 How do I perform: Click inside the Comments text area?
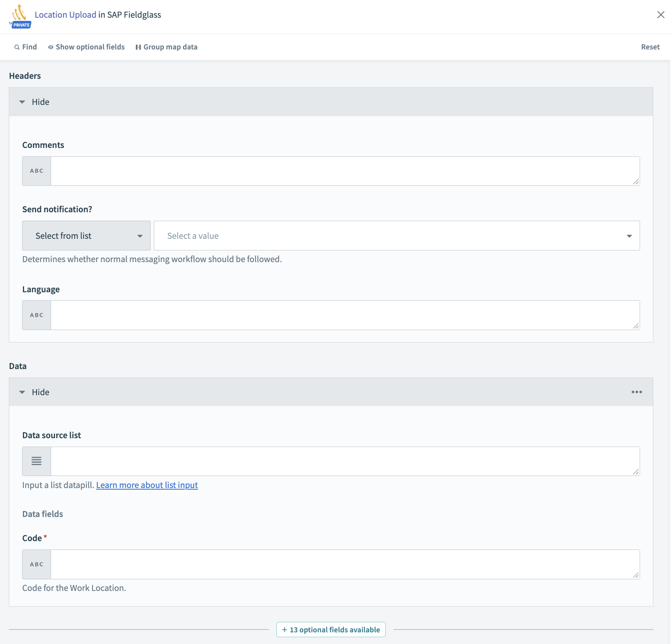click(345, 171)
